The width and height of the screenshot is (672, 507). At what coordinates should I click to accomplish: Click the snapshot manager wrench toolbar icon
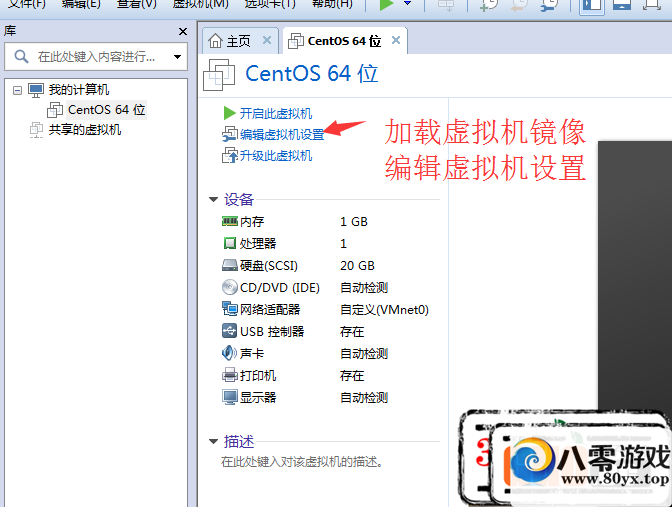click(x=549, y=4)
